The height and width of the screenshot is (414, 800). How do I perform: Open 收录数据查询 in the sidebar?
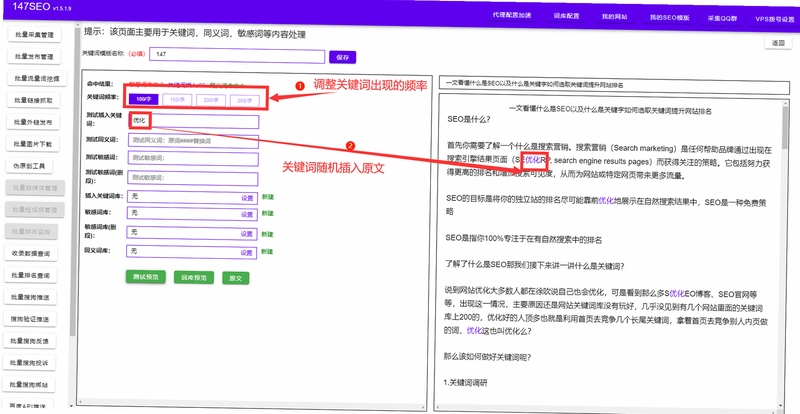32,254
